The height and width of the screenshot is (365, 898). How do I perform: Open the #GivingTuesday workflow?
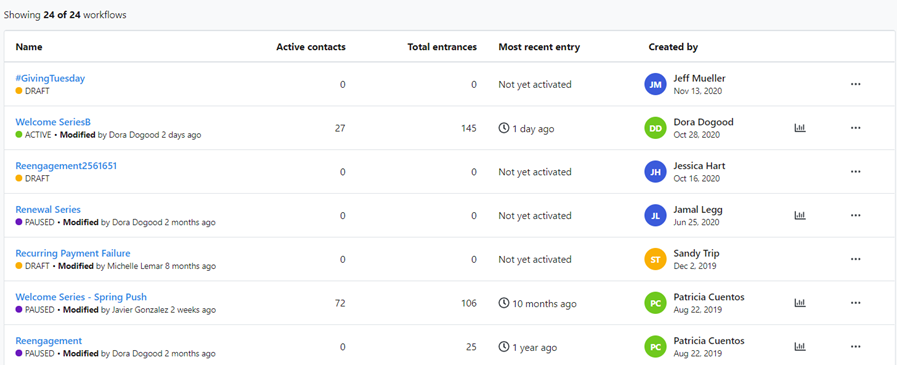pos(50,79)
